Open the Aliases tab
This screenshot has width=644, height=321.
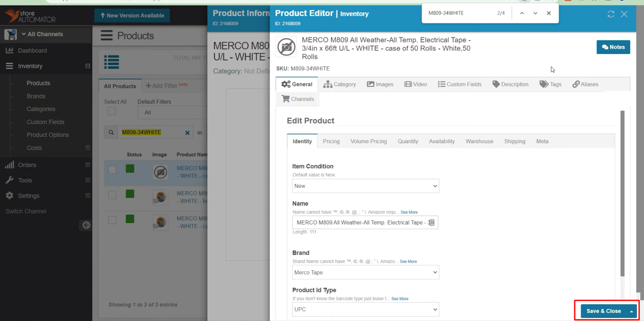point(585,84)
